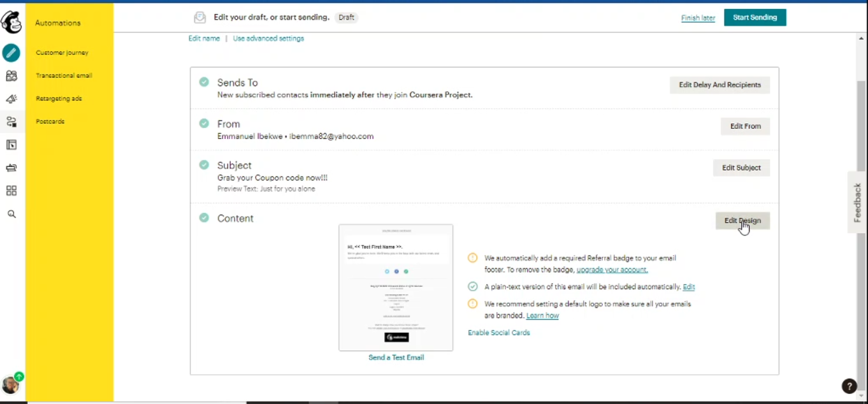Click the Edit Design button
The width and height of the screenshot is (868, 404).
(742, 220)
